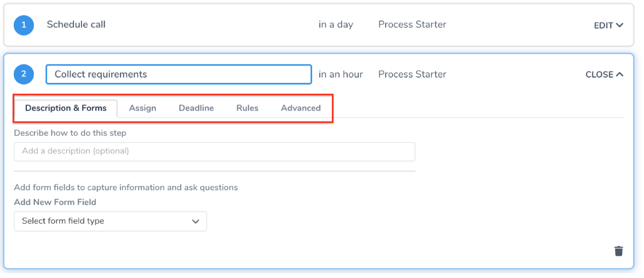Select the Advanced tab
The width and height of the screenshot is (644, 278).
coord(300,108)
